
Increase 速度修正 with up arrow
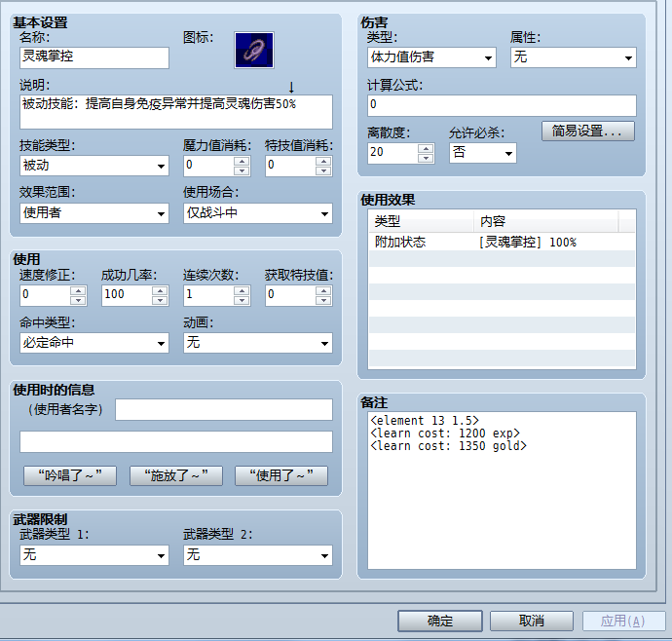[x=78, y=290]
